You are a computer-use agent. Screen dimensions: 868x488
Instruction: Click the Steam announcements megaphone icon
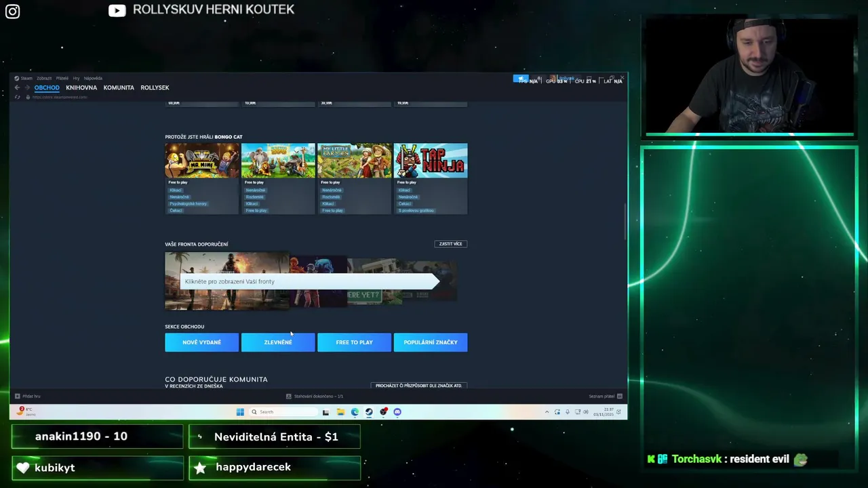click(x=521, y=79)
